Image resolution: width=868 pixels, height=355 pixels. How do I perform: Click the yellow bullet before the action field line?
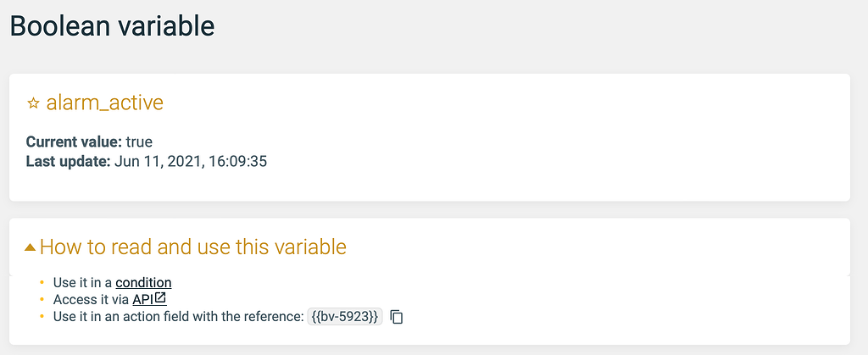(42, 317)
